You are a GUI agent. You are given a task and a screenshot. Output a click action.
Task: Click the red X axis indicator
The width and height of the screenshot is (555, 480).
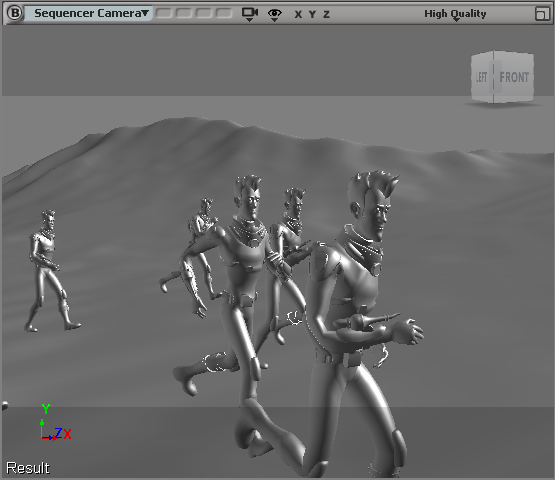(x=67, y=434)
